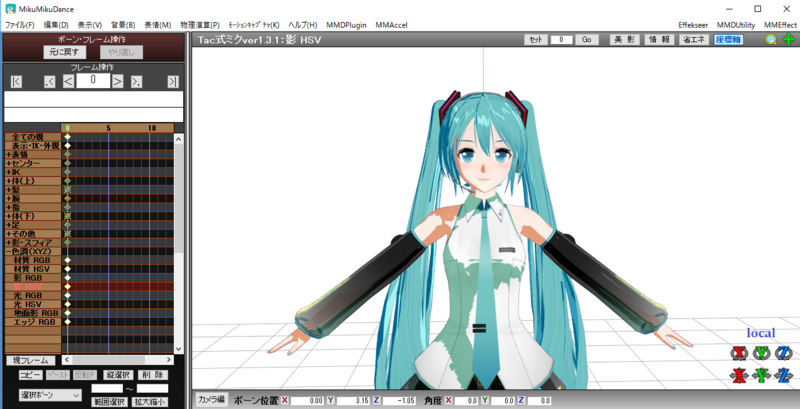Toggle 情報 info display button

(x=659, y=40)
